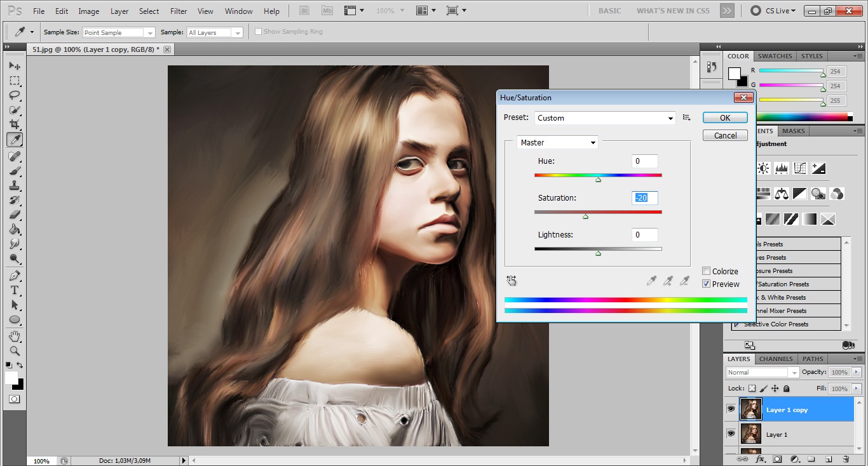This screenshot has width=868, height=466.
Task: Select the Hand tool in toolbox
Action: click(15, 336)
